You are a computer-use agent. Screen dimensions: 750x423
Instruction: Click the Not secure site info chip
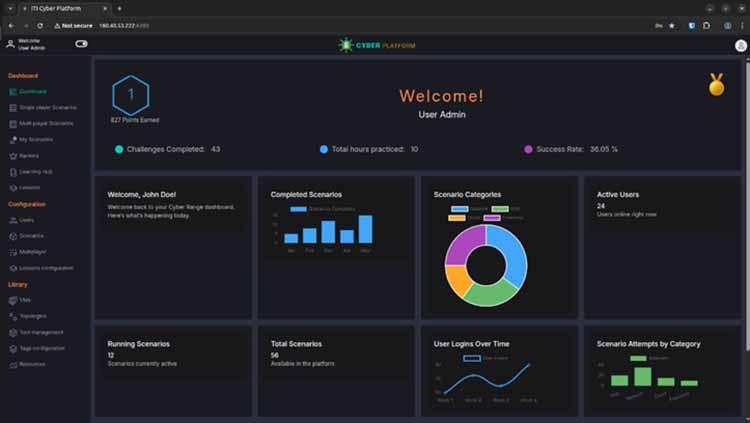73,26
